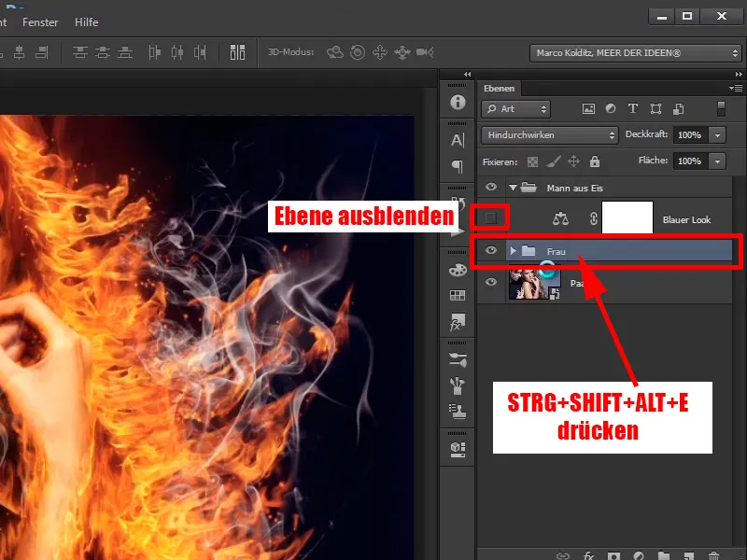Viewport: 747px width, 560px height.
Task: Create new adjustment layer via bottom icon
Action: [x=639, y=555]
